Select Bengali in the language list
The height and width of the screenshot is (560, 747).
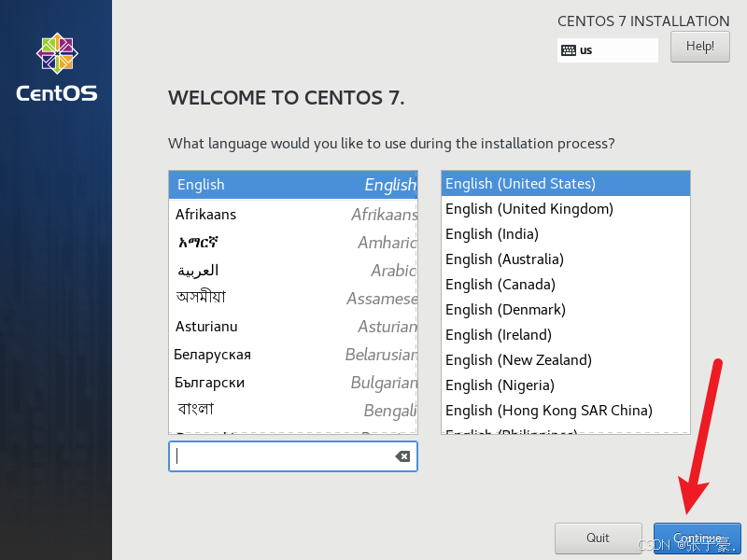[x=293, y=410]
